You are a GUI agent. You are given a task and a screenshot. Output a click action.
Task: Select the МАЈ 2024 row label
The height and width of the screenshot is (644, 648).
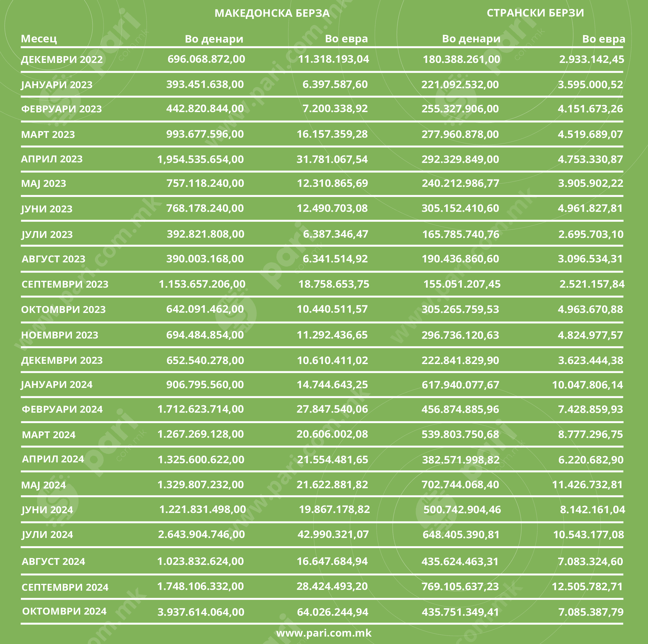(44, 485)
